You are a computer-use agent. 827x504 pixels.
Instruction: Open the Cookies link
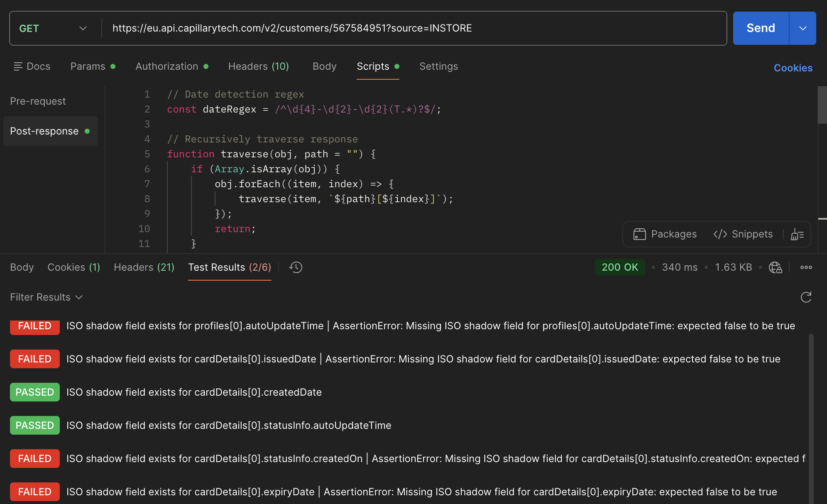793,68
